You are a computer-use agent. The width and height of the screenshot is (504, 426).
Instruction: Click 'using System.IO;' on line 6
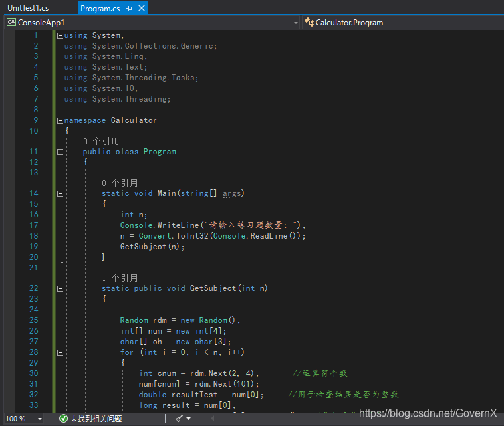[101, 88]
